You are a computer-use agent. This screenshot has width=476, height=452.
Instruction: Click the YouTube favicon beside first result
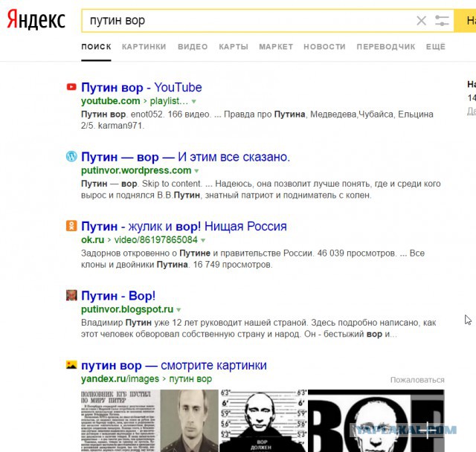(71, 87)
